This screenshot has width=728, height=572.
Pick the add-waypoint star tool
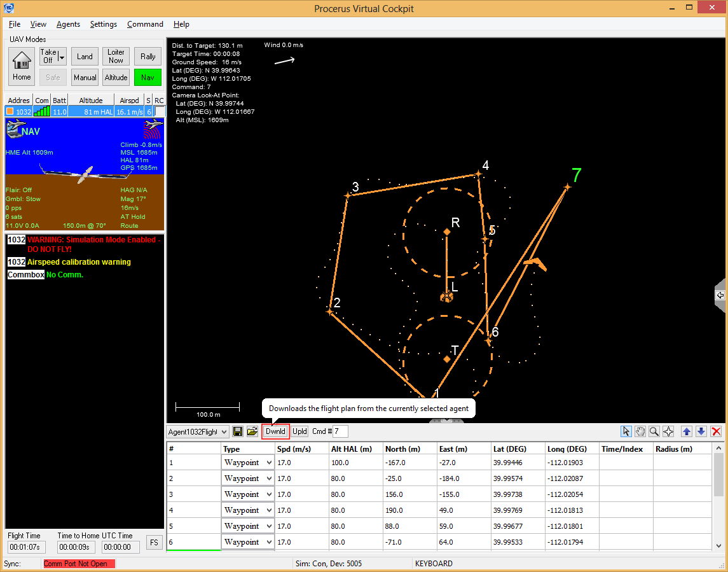click(668, 431)
